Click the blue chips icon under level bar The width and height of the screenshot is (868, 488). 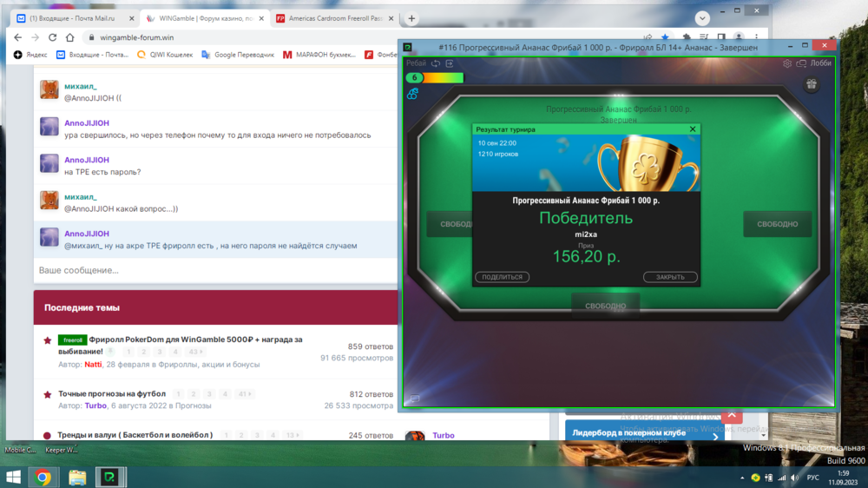412,94
